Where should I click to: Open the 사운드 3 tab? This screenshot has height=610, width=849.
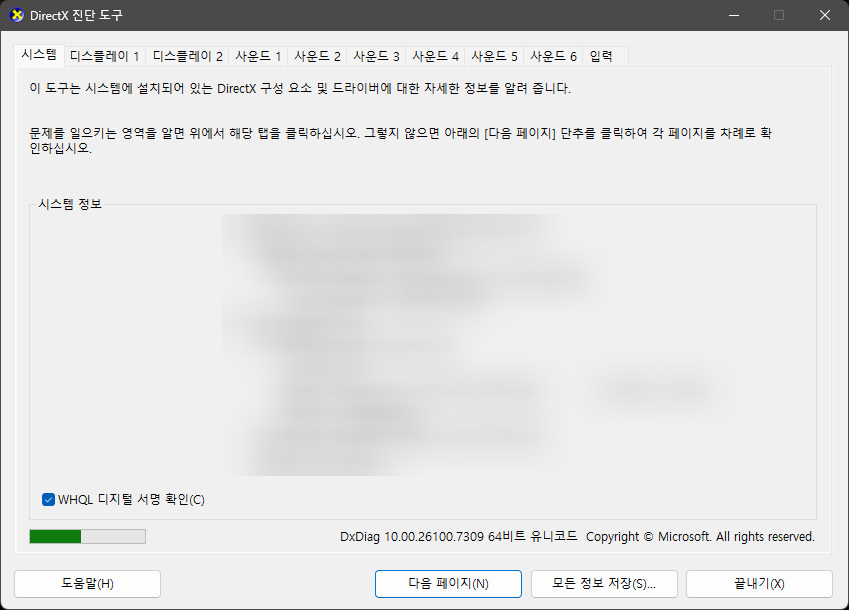[377, 56]
